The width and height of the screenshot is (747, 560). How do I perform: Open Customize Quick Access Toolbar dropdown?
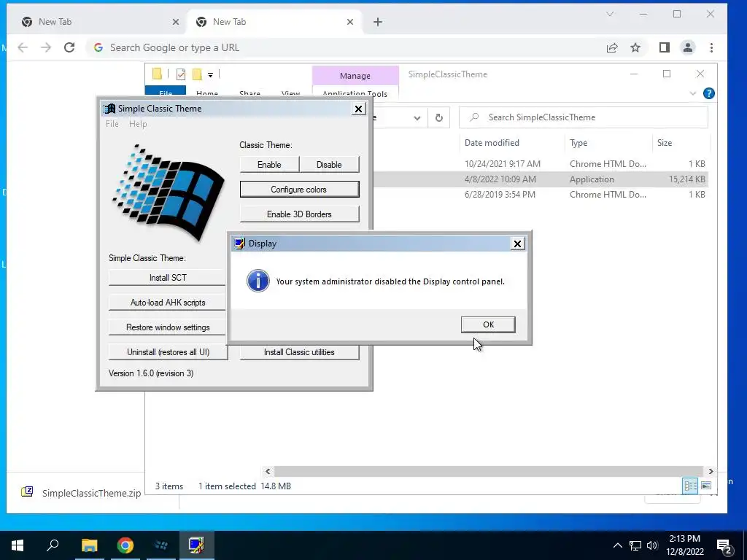(210, 75)
